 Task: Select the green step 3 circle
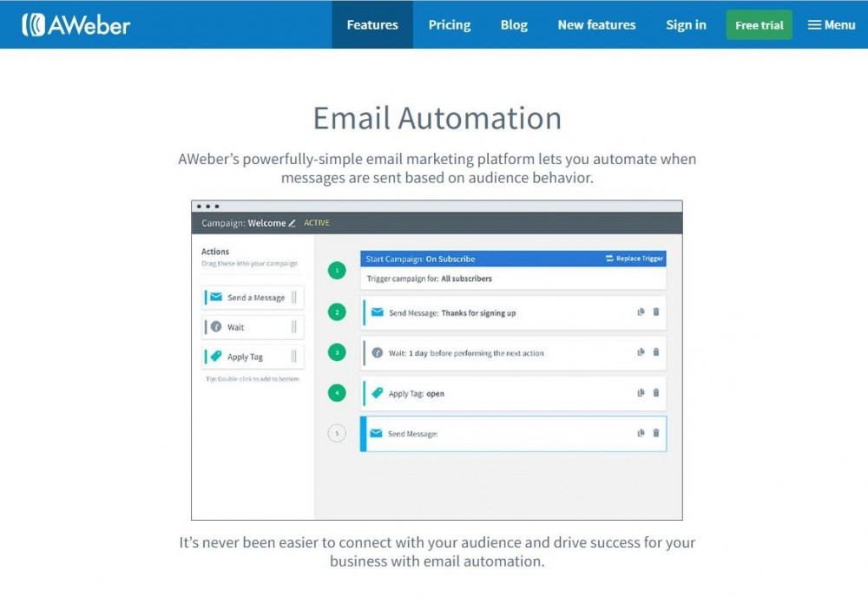337,352
